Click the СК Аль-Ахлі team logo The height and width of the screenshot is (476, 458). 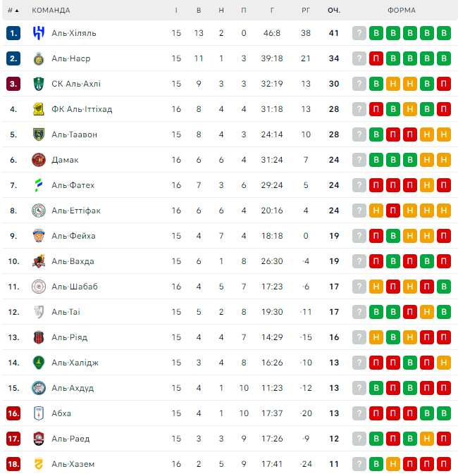pyautogui.click(x=38, y=84)
